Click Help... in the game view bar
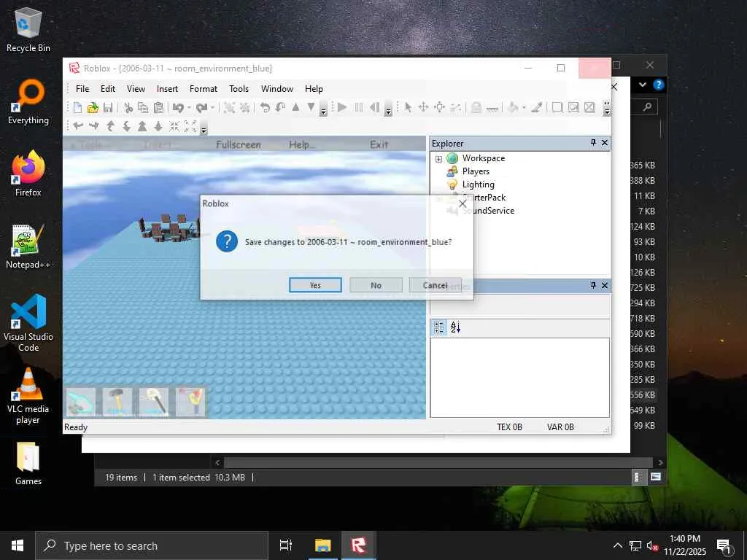747x560 pixels. 301,145
